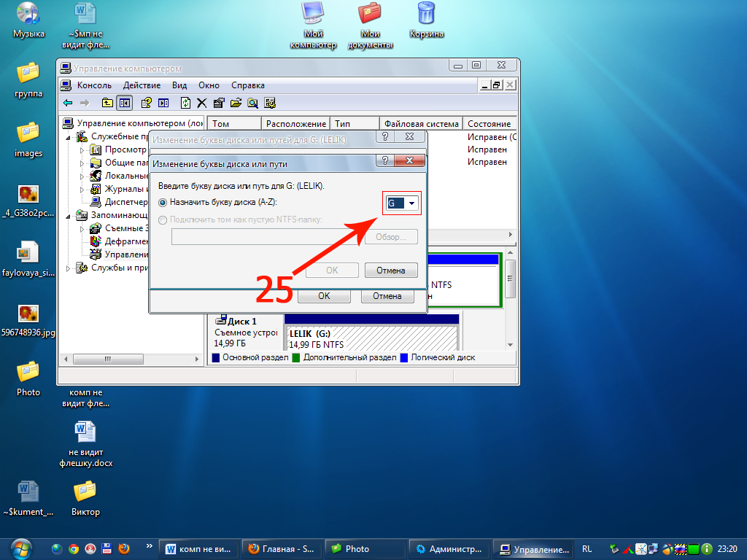Select the Photo folder on desktop

pos(28,378)
